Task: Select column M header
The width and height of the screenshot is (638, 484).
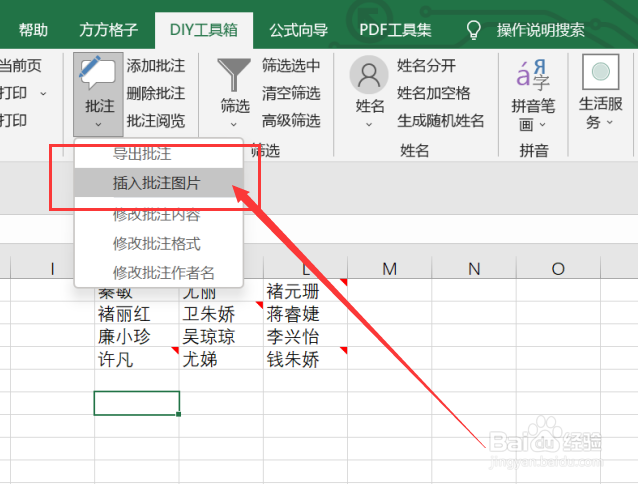Action: point(389,268)
